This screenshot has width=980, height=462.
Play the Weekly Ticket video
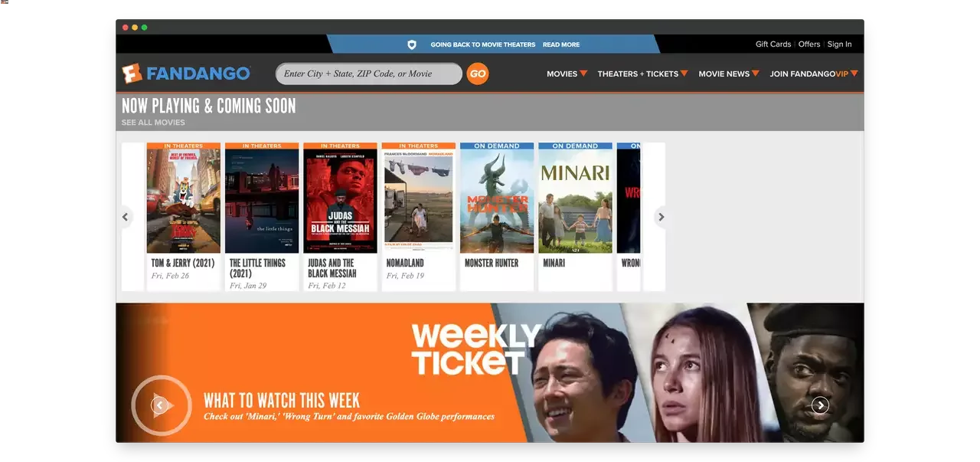[x=161, y=405]
